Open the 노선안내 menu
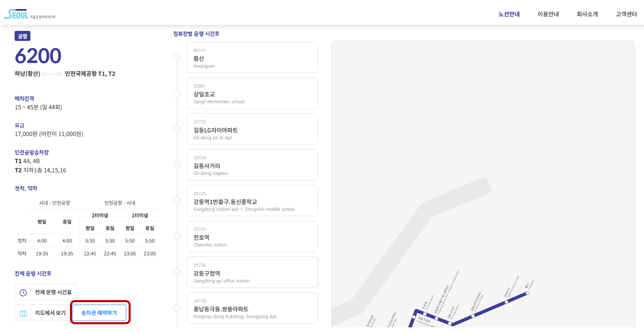The width and height of the screenshot is (644, 333). click(x=509, y=14)
